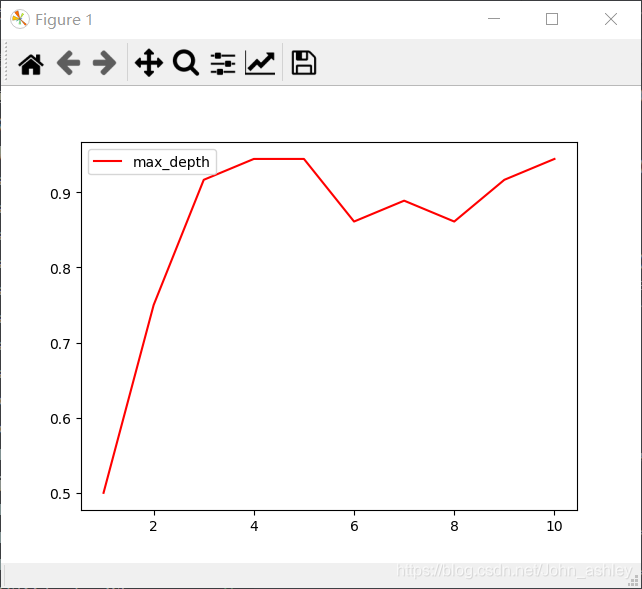Click the 0.8 y-axis tick label
Viewport: 642px width, 589px height.
60,269
